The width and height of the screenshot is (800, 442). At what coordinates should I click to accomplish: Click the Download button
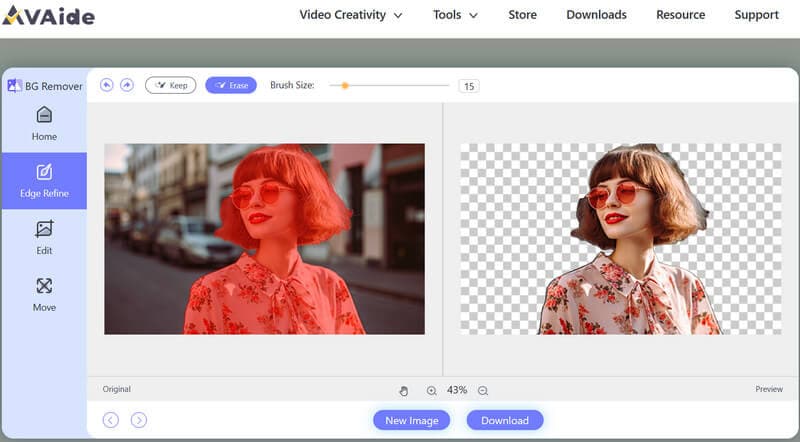(x=505, y=421)
